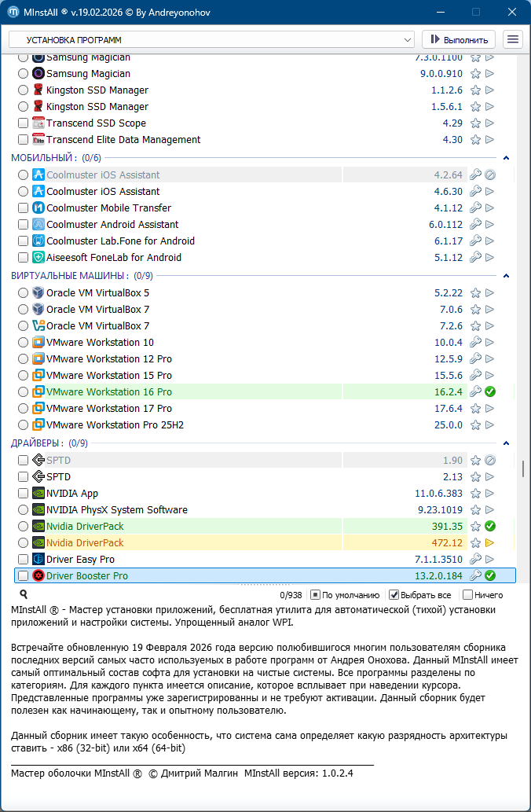
Task: Click yellow play arrow on Nvidia DriverPack 472.12
Action: pyautogui.click(x=489, y=543)
